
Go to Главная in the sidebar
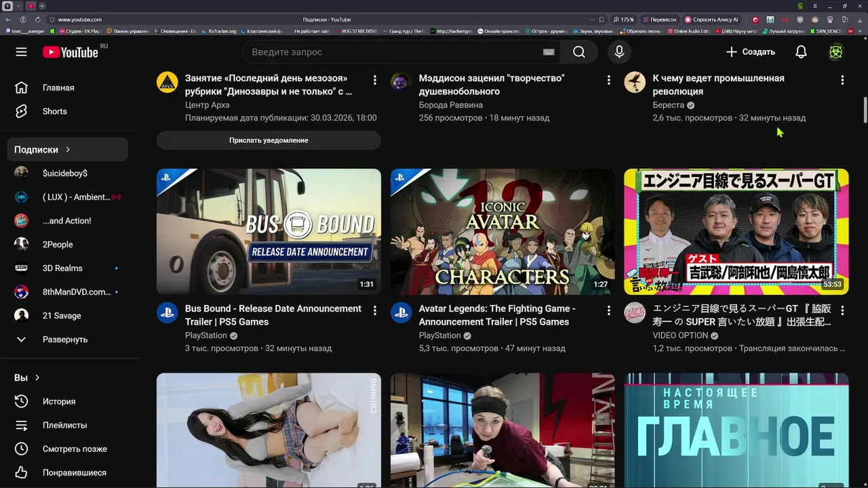pos(68,87)
